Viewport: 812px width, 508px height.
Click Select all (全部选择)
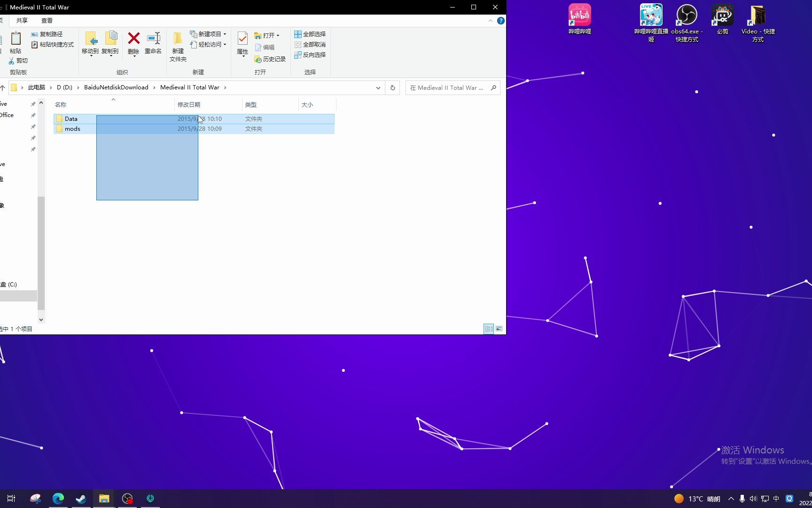[310, 34]
